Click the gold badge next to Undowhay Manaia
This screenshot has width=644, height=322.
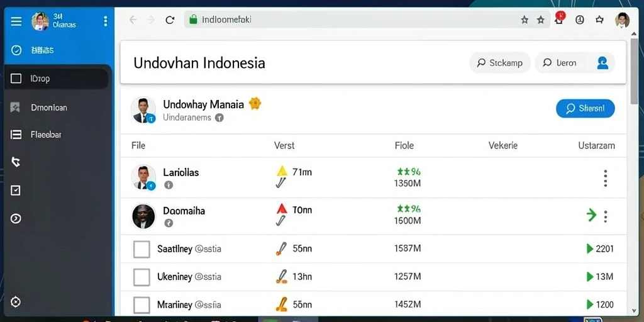click(x=255, y=104)
